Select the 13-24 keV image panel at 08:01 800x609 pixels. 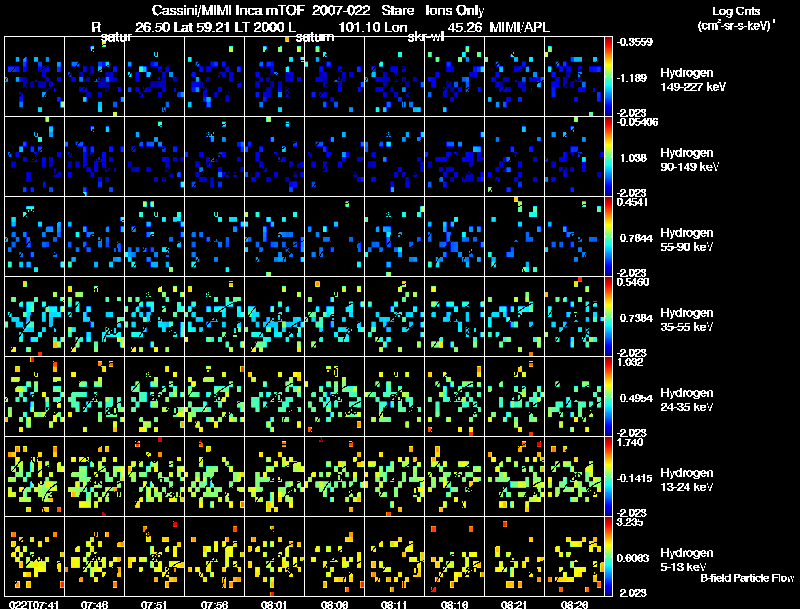pos(274,477)
